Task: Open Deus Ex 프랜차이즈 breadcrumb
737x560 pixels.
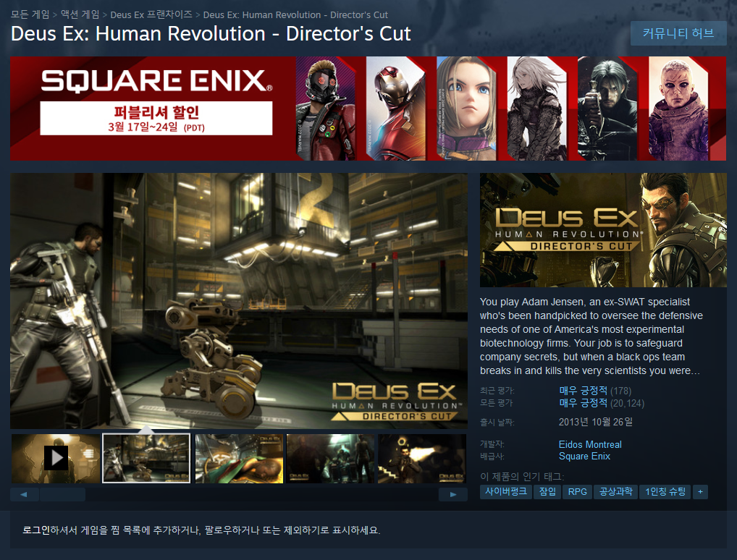Action: tap(151, 14)
